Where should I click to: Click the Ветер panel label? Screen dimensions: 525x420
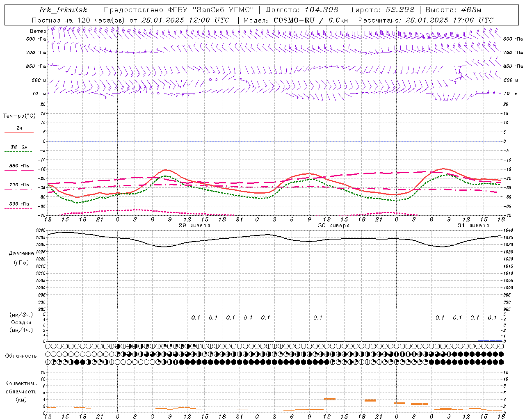38,31
